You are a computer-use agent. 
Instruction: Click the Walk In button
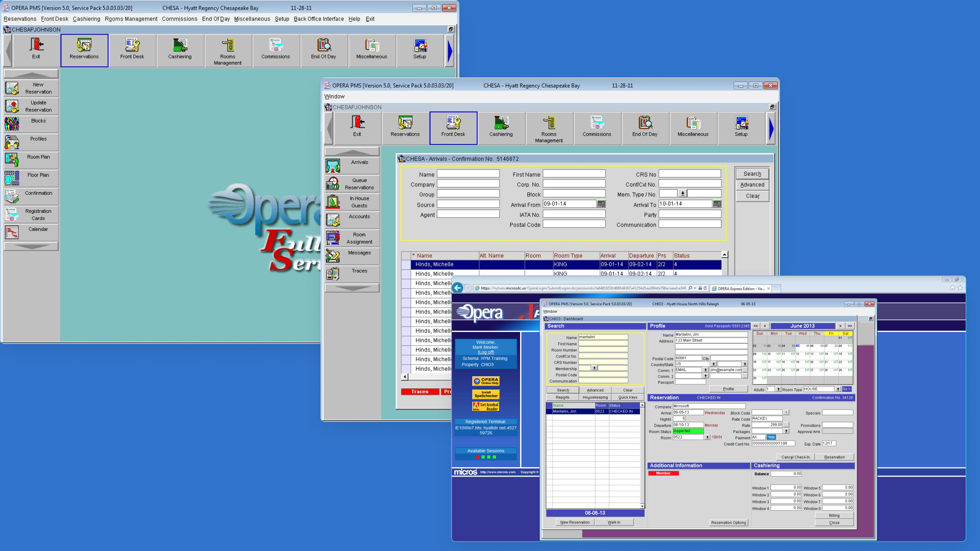[x=614, y=522]
